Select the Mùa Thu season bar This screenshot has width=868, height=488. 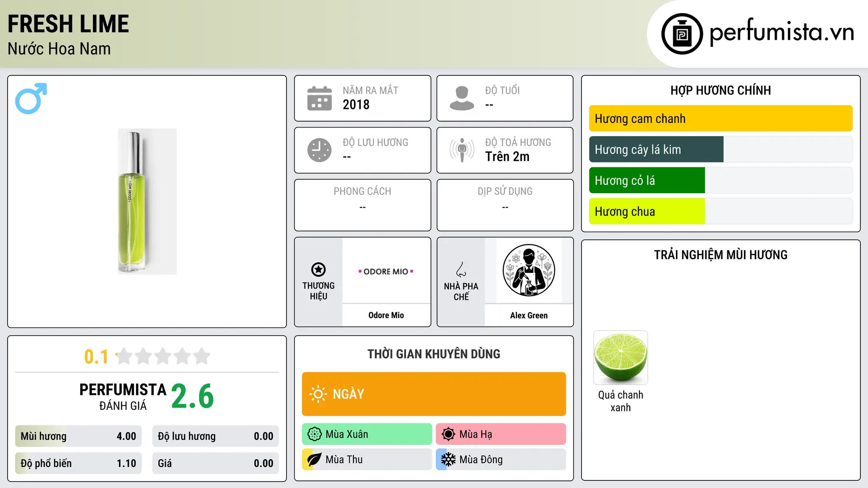point(367,460)
